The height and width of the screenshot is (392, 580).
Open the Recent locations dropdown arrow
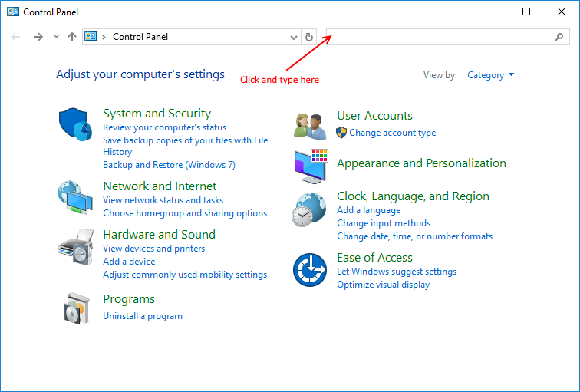(x=56, y=37)
